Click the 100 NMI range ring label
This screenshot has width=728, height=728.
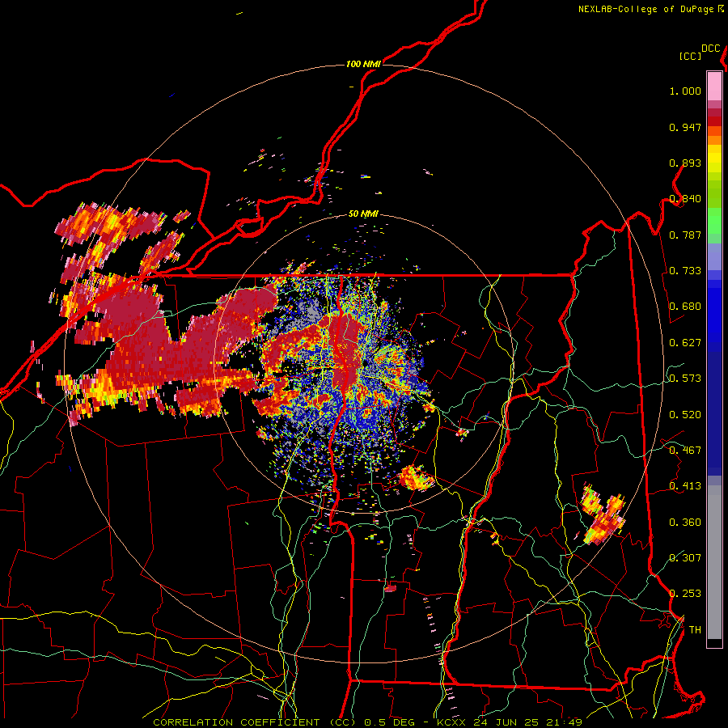(x=363, y=64)
